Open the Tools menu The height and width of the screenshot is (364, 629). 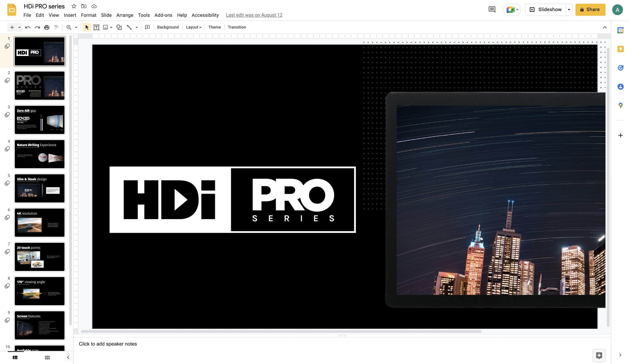click(x=143, y=15)
